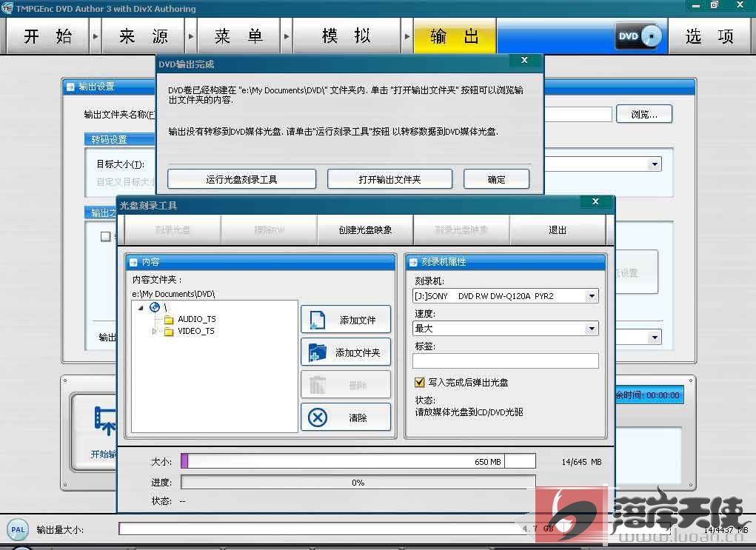Click the 运行光盘刻录工具 button
The width and height of the screenshot is (756, 550).
(241, 179)
